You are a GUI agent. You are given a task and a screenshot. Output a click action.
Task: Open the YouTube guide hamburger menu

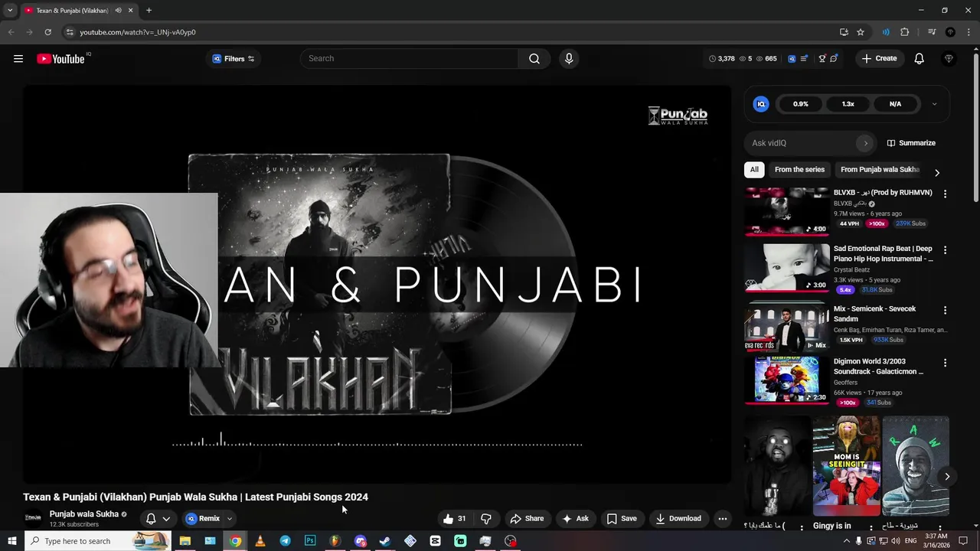[x=18, y=59]
